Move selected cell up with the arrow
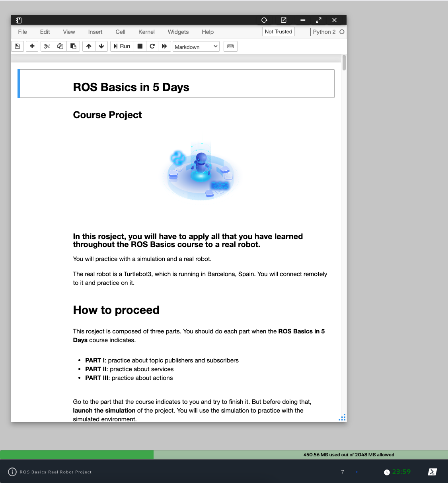 [x=89, y=47]
